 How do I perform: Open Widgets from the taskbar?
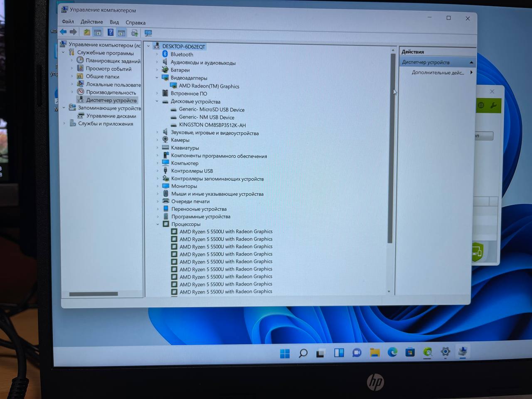[339, 353]
